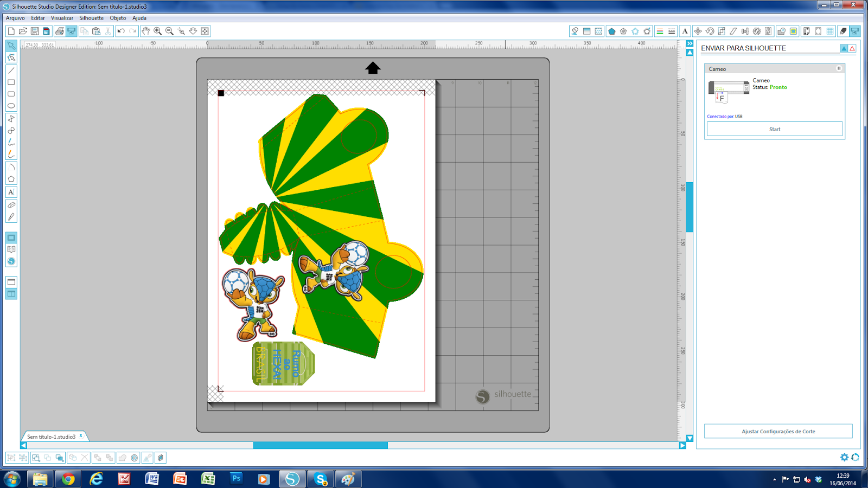This screenshot has width=868, height=488.
Task: Select the Line drawing tool
Action: [11, 70]
